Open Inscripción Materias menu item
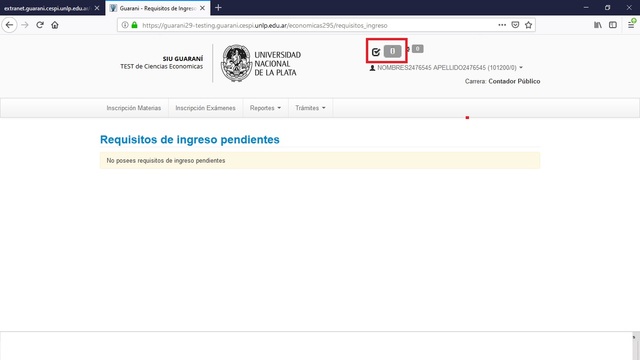 [x=134, y=108]
